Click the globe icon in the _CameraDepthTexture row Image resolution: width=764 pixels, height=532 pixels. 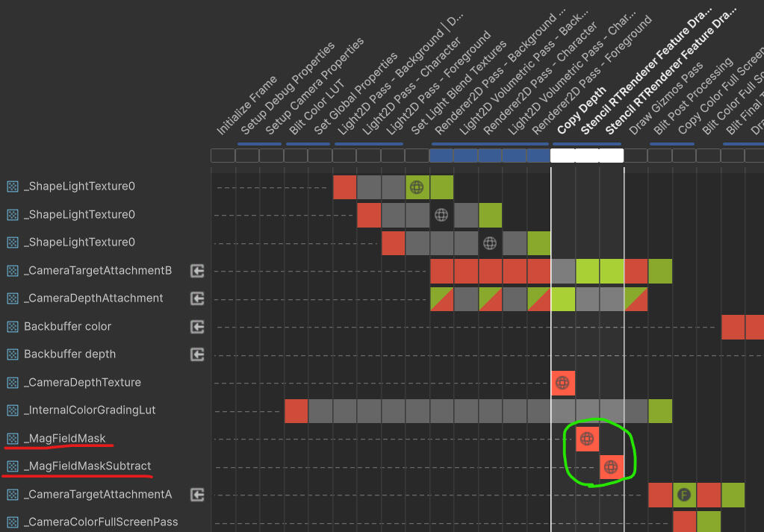[x=562, y=383]
